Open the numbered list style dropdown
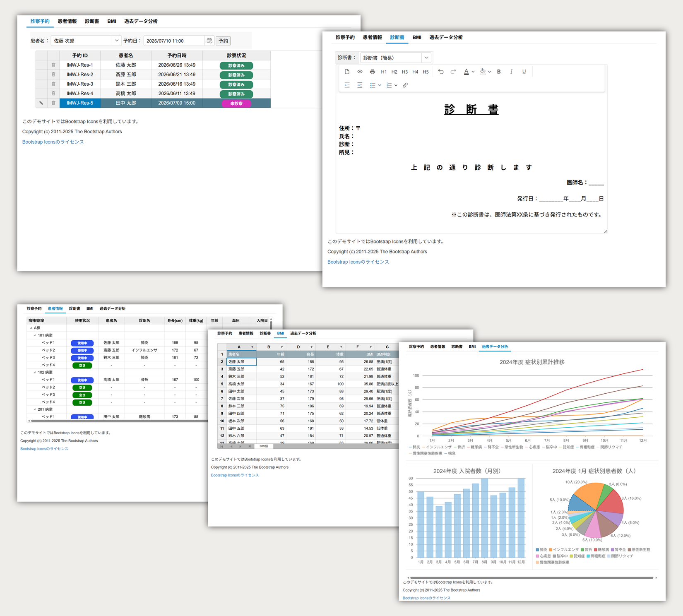This screenshot has width=683, height=616. point(396,85)
